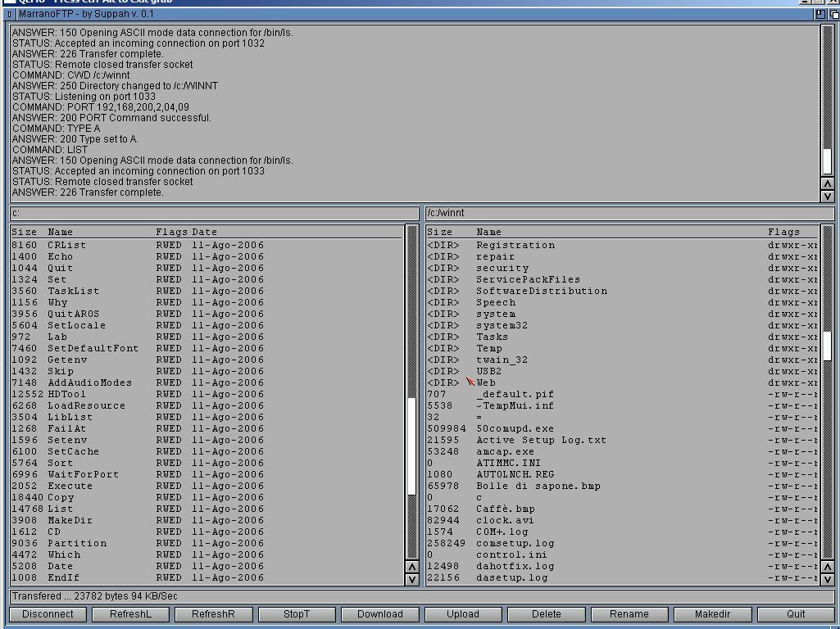Click the remote list scroll down arrow
The image size is (840, 629).
[x=827, y=579]
